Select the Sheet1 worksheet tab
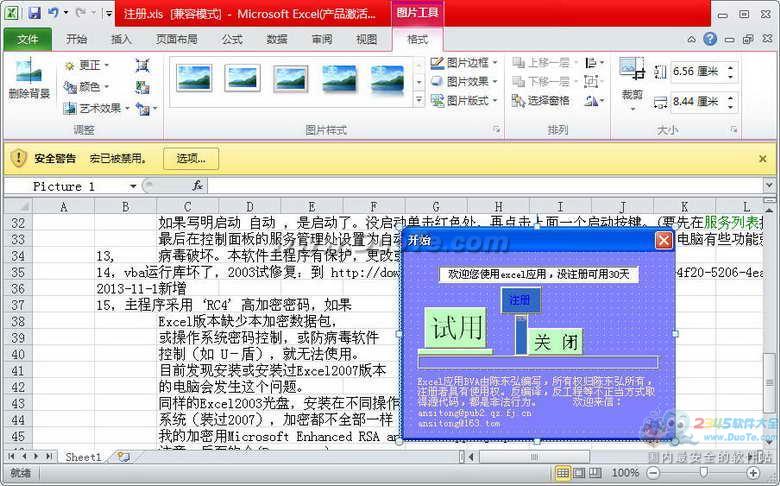 pyautogui.click(x=83, y=457)
